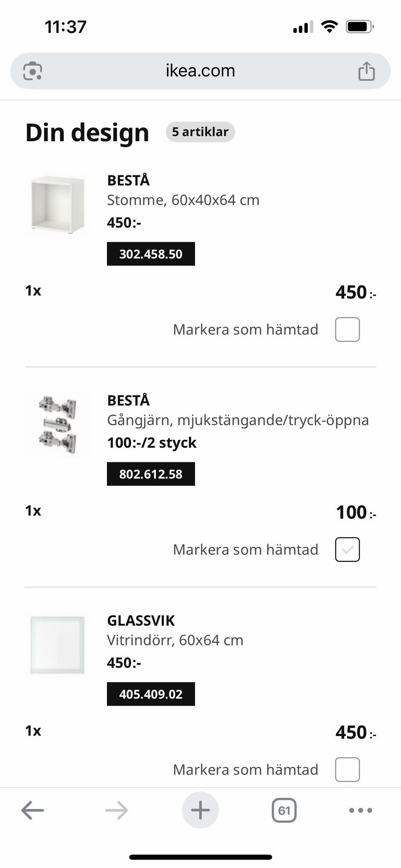Tap the '5 artiklar' badge
Viewport: 401px width, 868px height.
coord(200,132)
